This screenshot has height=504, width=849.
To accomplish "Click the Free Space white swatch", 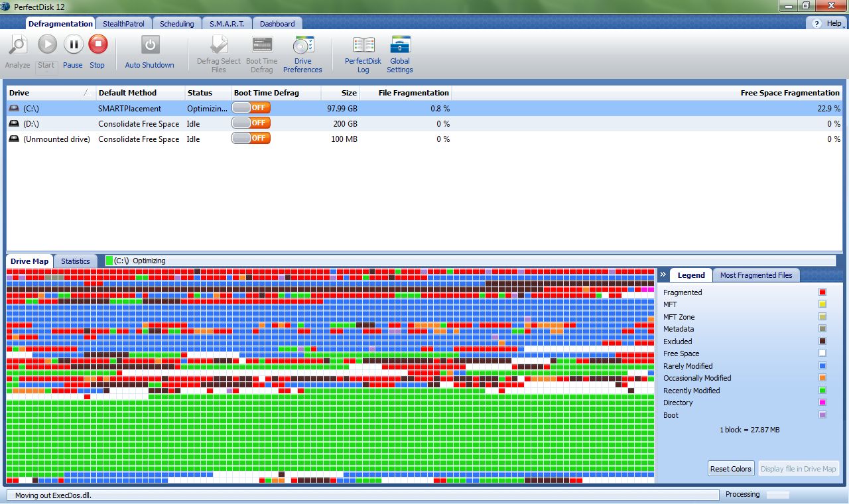I will coord(822,353).
